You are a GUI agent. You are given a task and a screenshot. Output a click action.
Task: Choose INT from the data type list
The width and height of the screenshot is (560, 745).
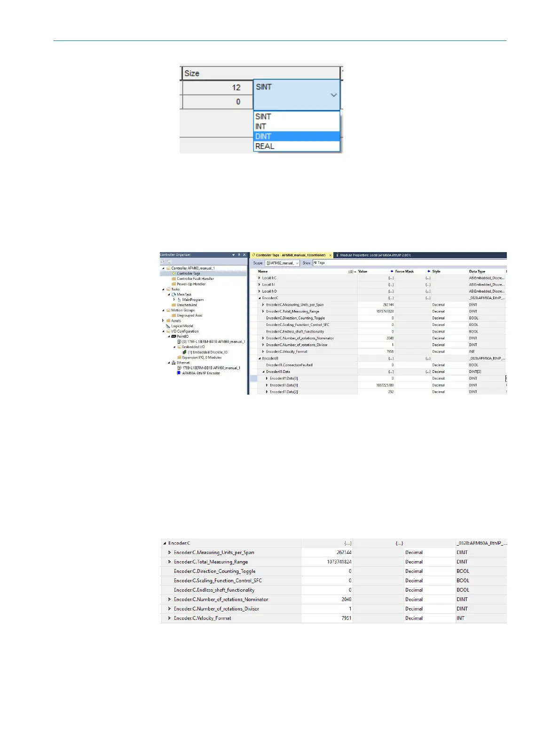coord(296,127)
